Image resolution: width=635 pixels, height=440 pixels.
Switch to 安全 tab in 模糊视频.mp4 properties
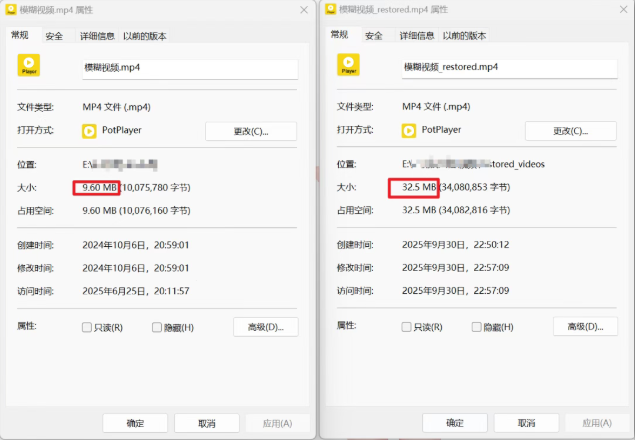(54, 36)
